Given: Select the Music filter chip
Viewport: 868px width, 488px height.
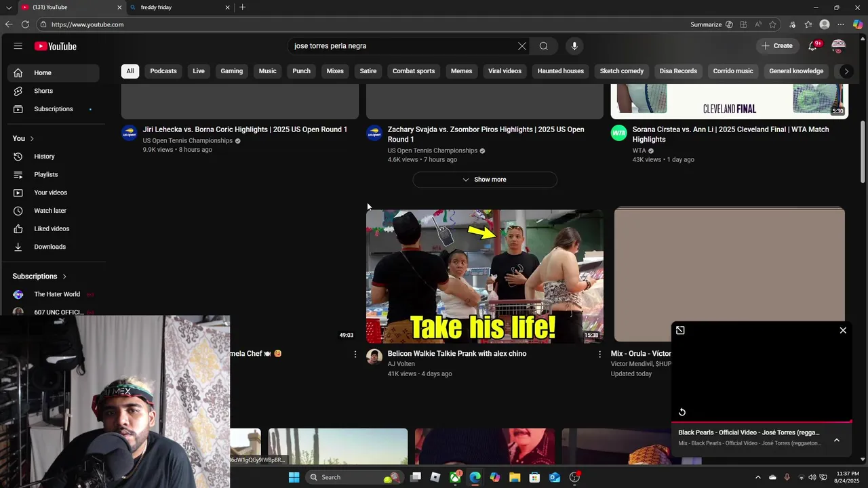Looking at the screenshot, I should pos(268,71).
